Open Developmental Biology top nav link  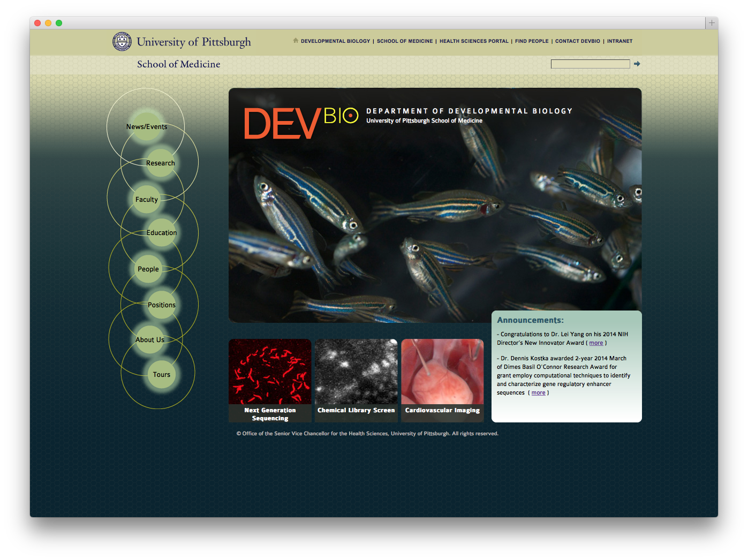[335, 41]
